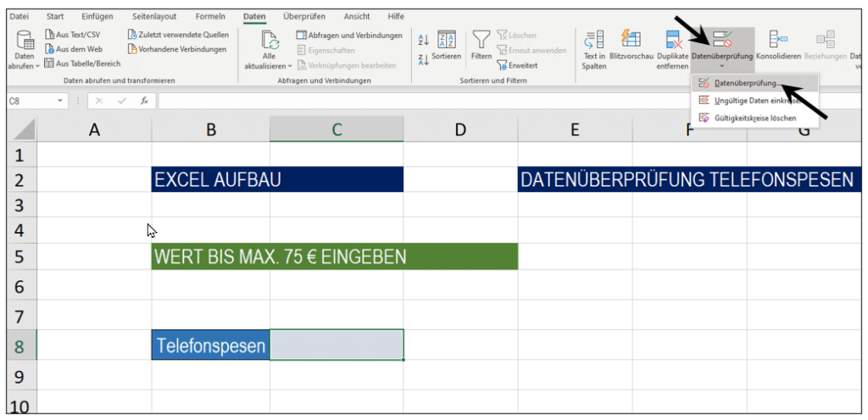Choose Aus Tabelle/Bereich
868x420 pixels.
(x=82, y=64)
